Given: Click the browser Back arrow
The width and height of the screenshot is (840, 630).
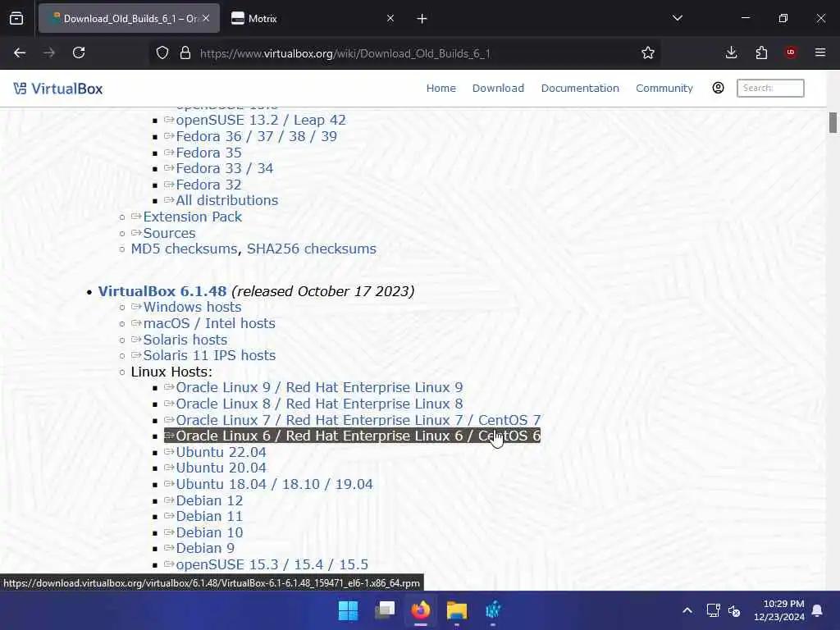Looking at the screenshot, I should (20, 52).
